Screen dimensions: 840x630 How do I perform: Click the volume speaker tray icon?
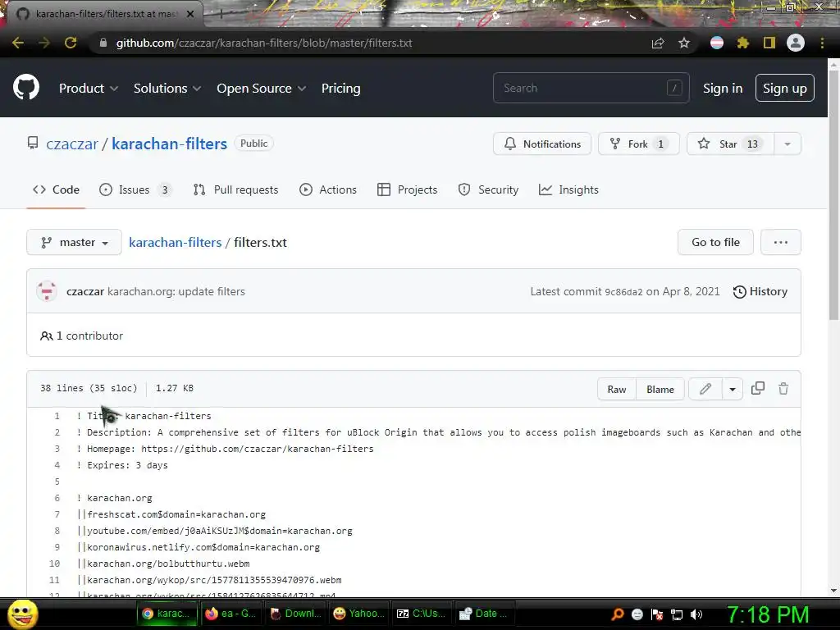(696, 614)
